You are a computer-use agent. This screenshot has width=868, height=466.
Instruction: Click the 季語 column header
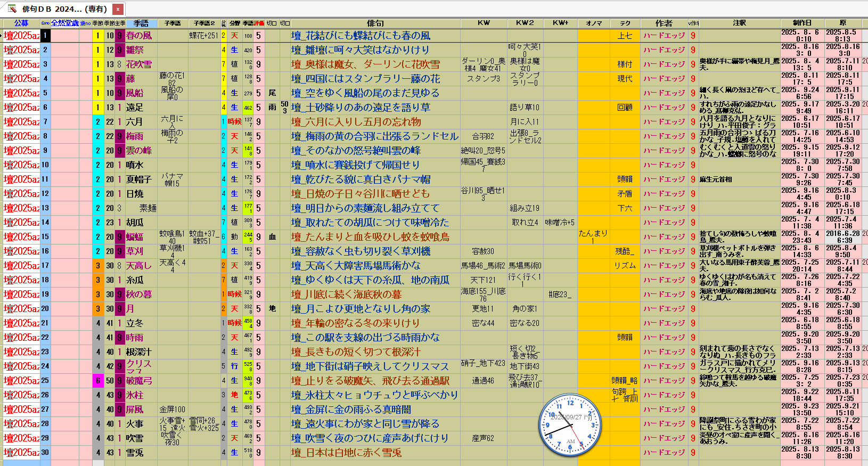click(141, 23)
